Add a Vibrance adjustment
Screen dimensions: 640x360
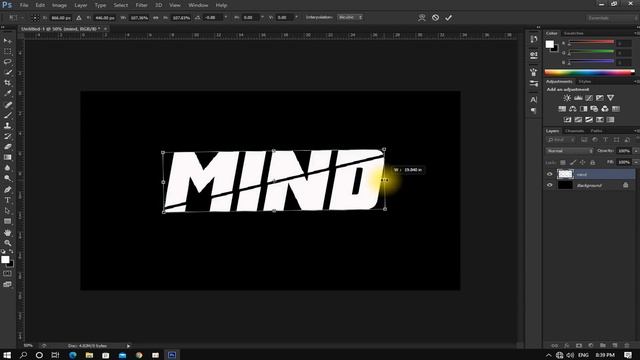pyautogui.click(x=610, y=98)
